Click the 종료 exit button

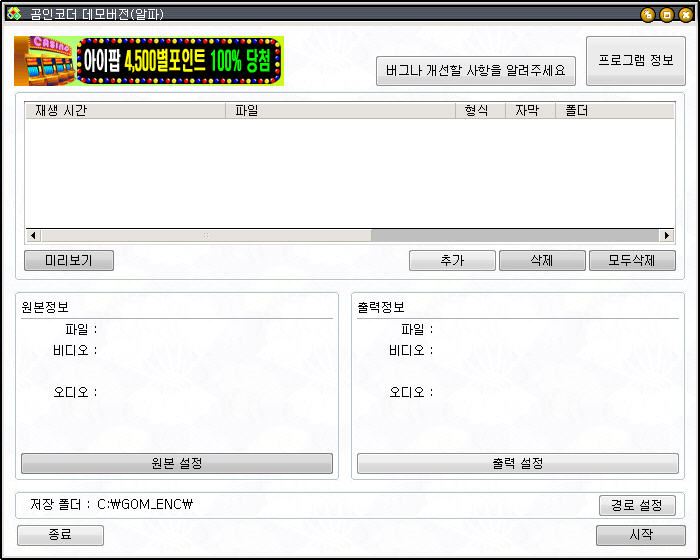[x=60, y=535]
